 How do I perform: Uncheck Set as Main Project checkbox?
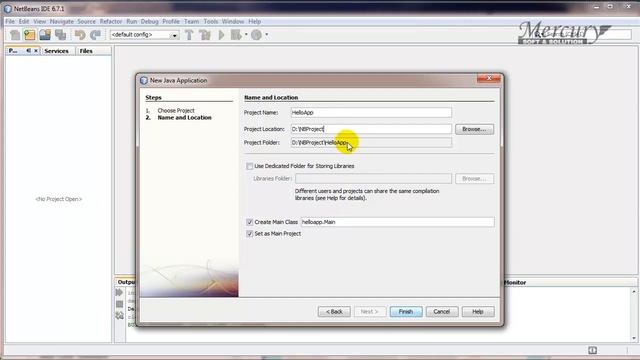[x=249, y=233]
